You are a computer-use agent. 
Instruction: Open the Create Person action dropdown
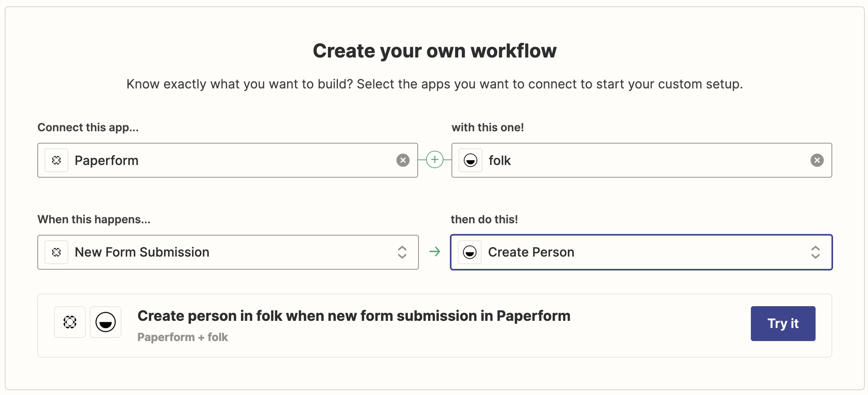[x=641, y=252]
